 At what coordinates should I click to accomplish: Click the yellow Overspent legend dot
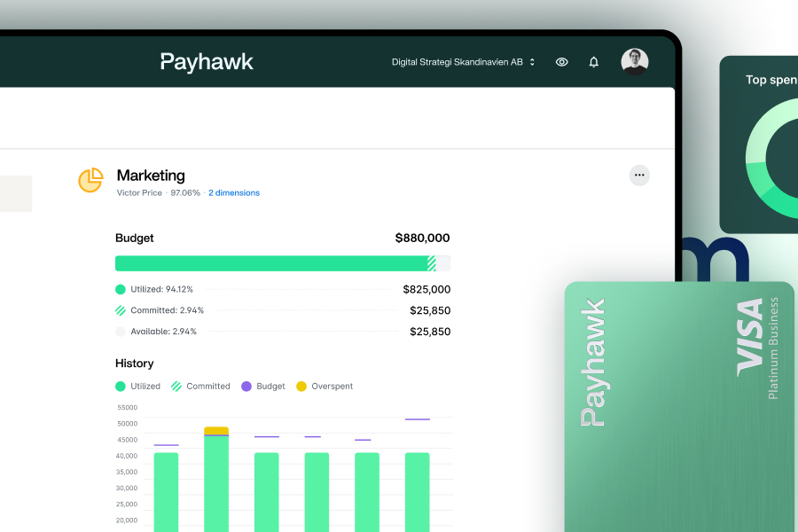[x=301, y=387]
